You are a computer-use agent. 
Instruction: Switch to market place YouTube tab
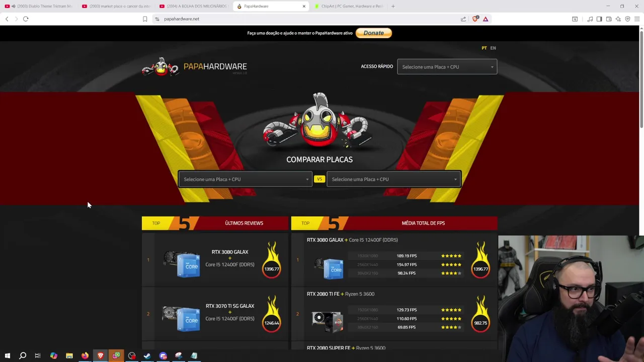pyautogui.click(x=116, y=6)
